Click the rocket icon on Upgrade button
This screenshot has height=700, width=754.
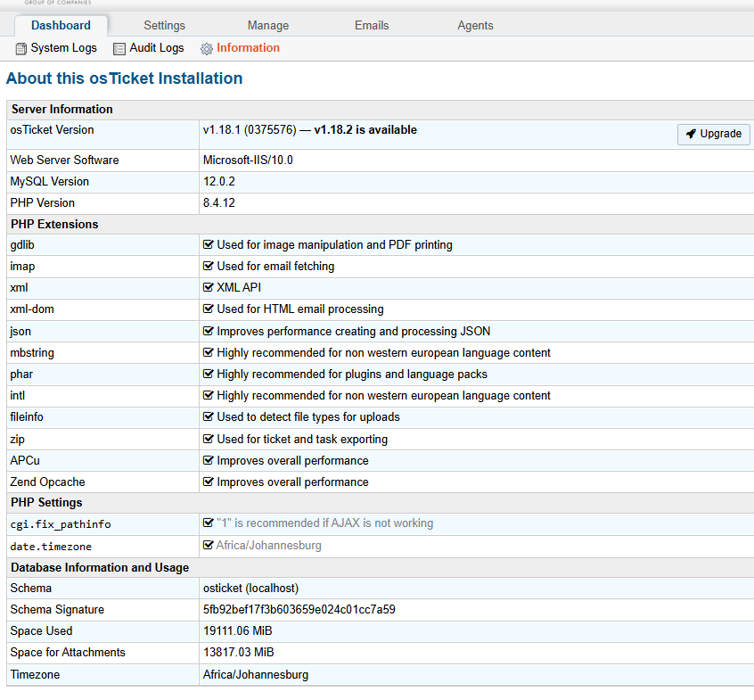691,134
